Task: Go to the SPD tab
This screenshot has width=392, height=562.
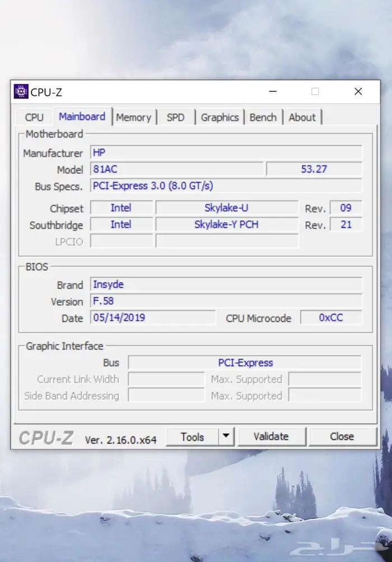Action: pos(175,117)
